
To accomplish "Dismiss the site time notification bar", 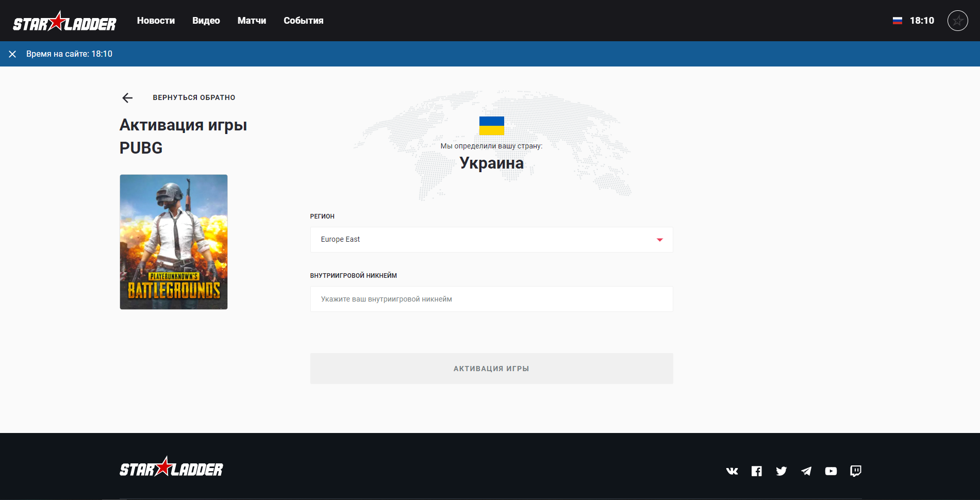I will 12,54.
